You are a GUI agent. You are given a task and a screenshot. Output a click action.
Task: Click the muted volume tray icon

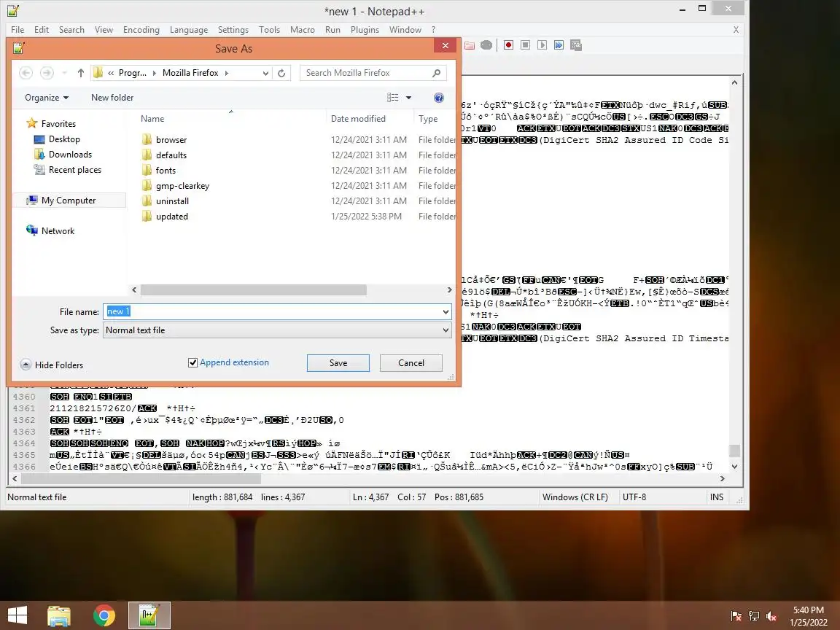coord(771,616)
